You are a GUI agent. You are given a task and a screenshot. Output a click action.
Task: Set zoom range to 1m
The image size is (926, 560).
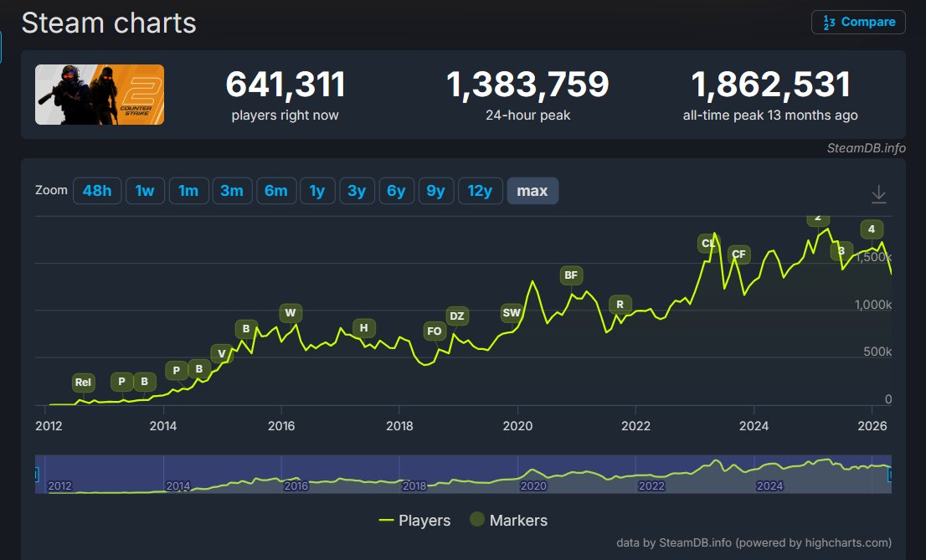click(188, 191)
